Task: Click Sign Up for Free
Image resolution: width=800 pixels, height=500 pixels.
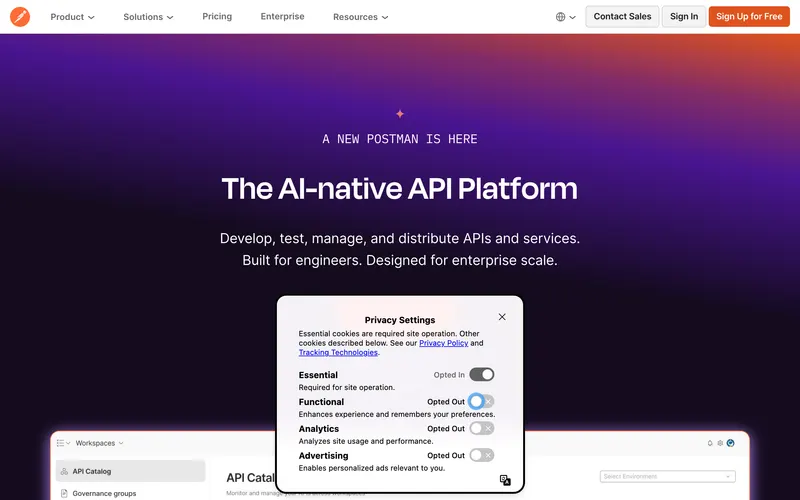Action: click(749, 16)
